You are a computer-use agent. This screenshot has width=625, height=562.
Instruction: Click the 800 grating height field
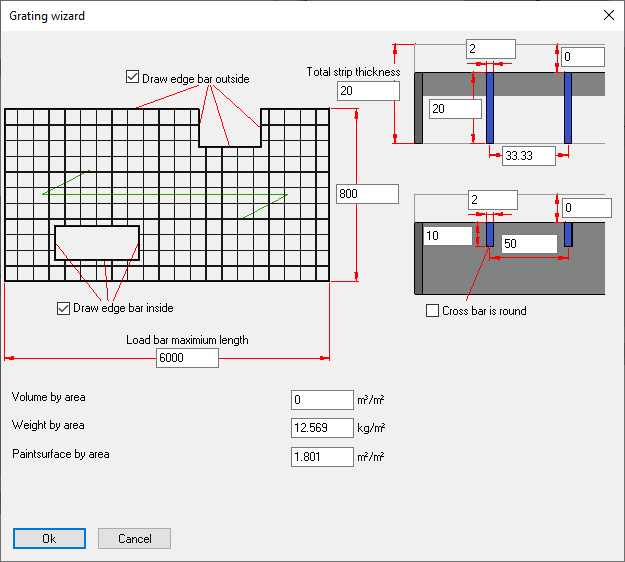click(367, 194)
